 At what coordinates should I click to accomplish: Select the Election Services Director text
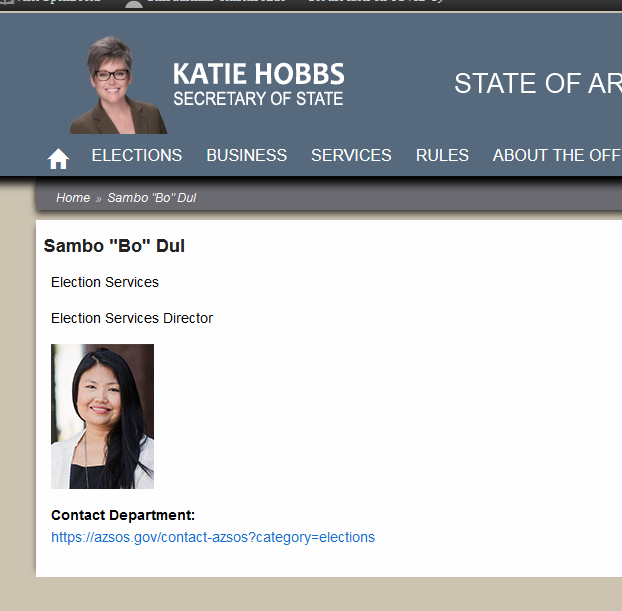[x=132, y=318]
